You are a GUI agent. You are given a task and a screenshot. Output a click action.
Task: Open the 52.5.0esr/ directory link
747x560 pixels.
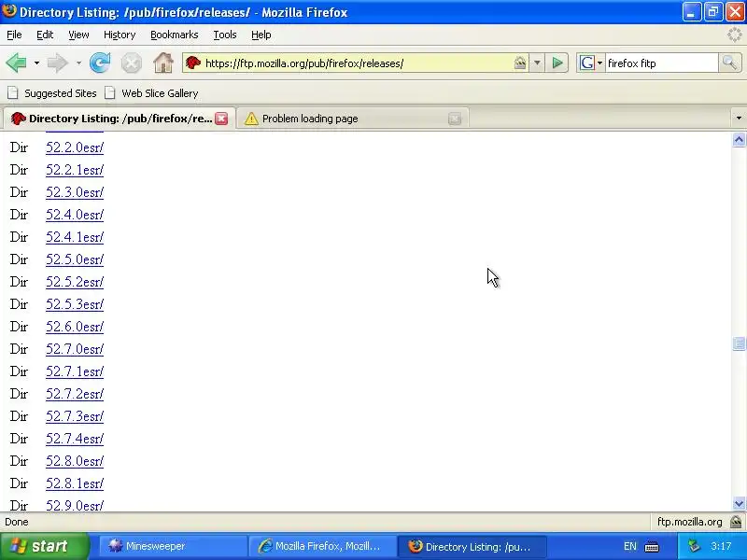coord(75,259)
